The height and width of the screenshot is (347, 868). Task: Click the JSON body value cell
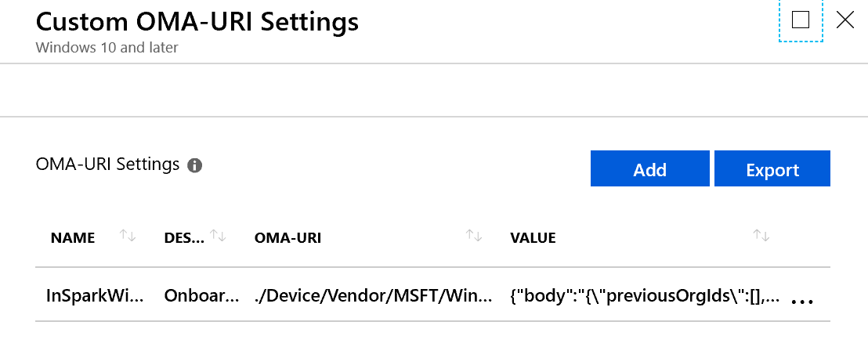click(x=644, y=297)
